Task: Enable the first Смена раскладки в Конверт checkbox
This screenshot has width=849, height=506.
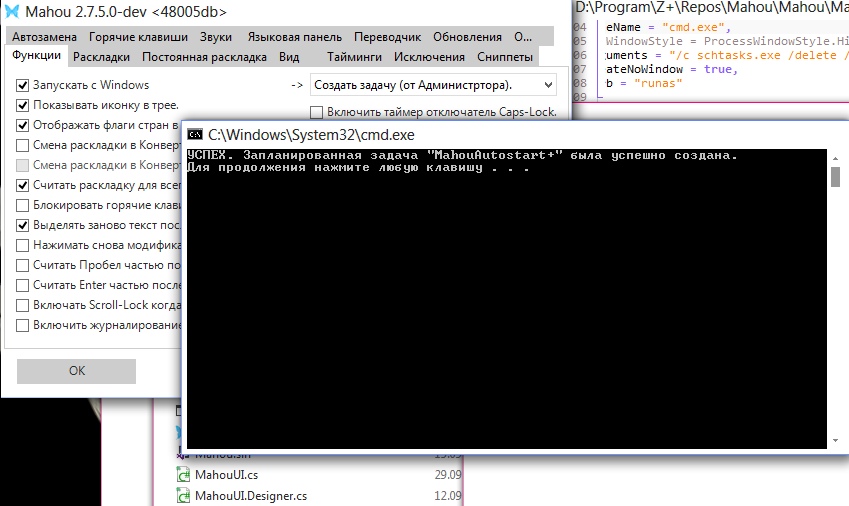Action: (x=22, y=145)
